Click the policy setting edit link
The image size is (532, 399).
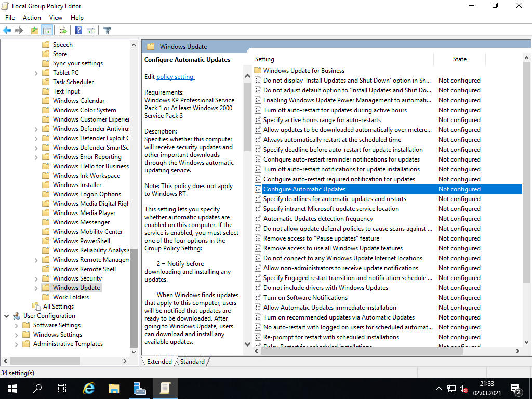(x=175, y=77)
